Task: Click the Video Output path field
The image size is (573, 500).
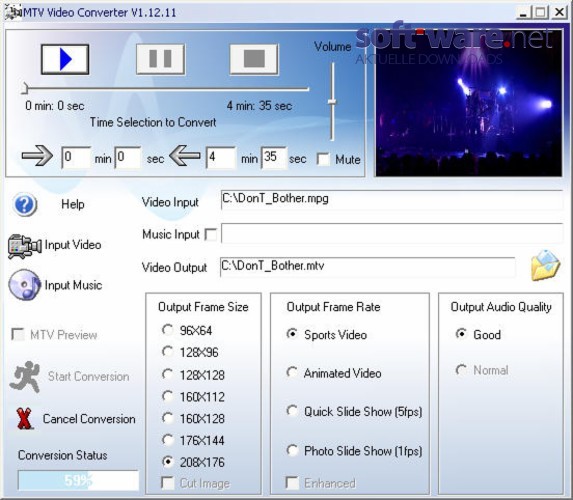Action: [368, 267]
